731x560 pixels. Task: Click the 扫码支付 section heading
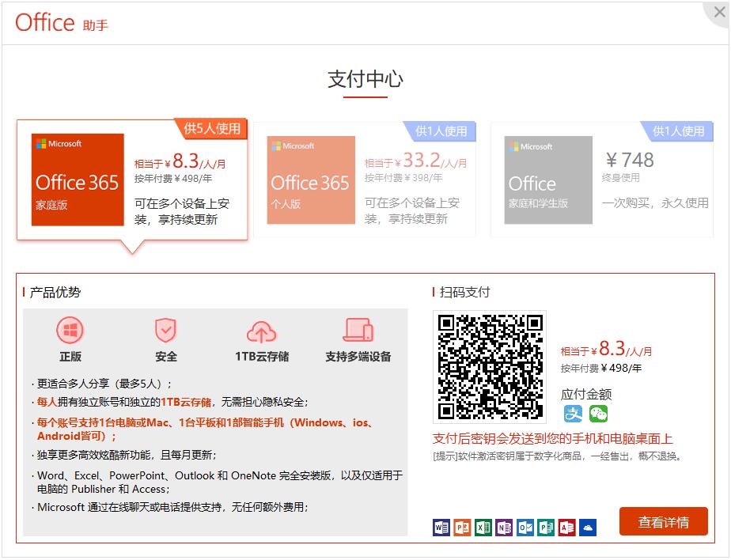coord(465,292)
